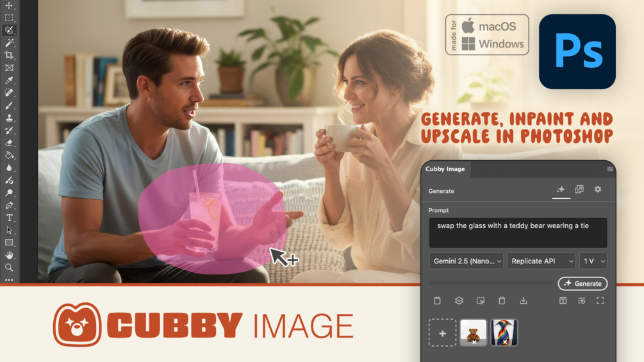Add a reference image with plus box
Screen dimensions: 644x362
point(442,333)
